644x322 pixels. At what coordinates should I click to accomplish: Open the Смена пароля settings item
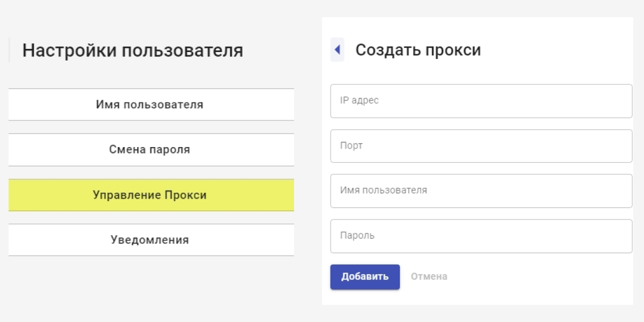tap(151, 150)
